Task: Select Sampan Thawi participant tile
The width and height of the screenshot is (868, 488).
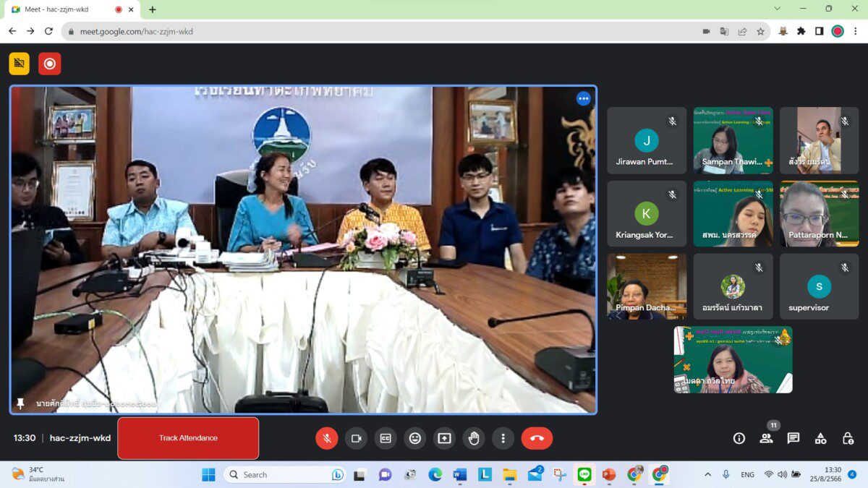Action: [x=733, y=140]
